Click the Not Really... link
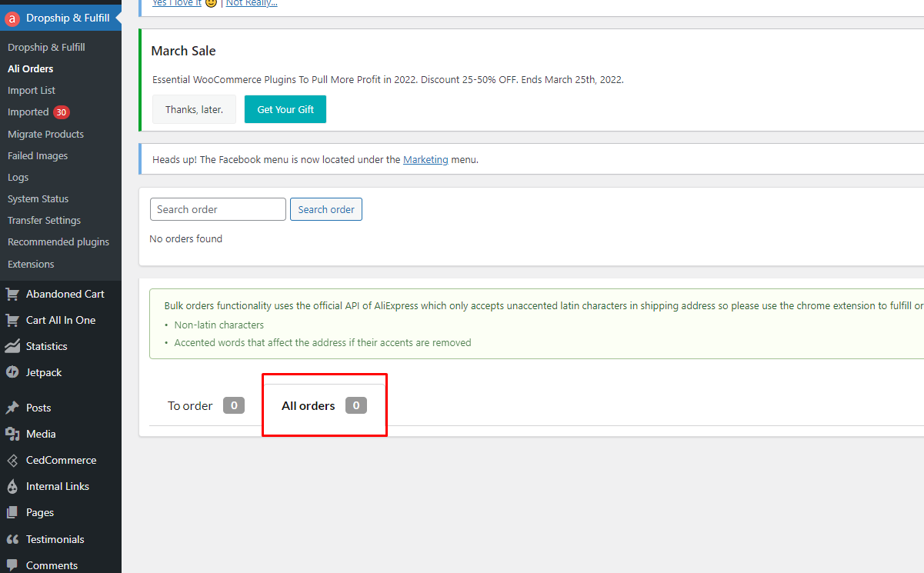This screenshot has height=573, width=924. [252, 3]
